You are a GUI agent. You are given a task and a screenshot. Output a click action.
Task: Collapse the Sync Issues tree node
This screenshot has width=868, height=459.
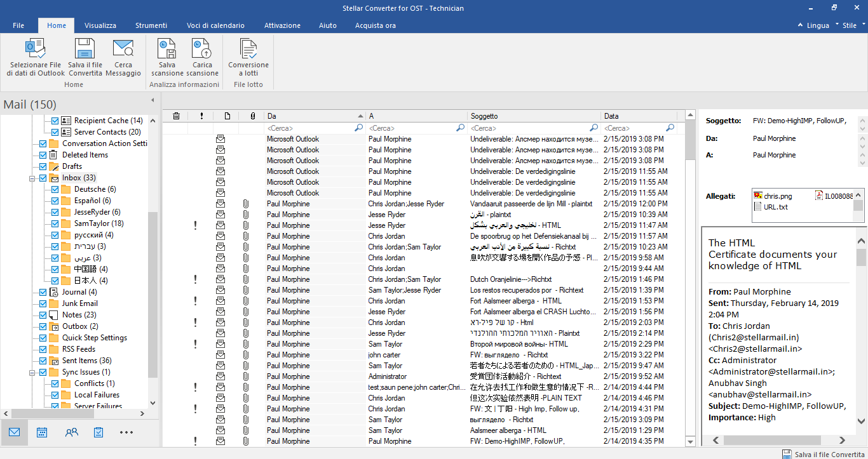coord(32,373)
